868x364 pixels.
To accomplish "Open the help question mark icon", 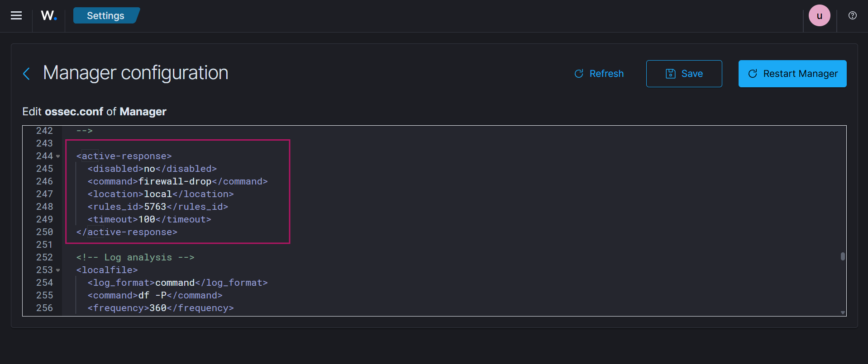I will pos(852,16).
